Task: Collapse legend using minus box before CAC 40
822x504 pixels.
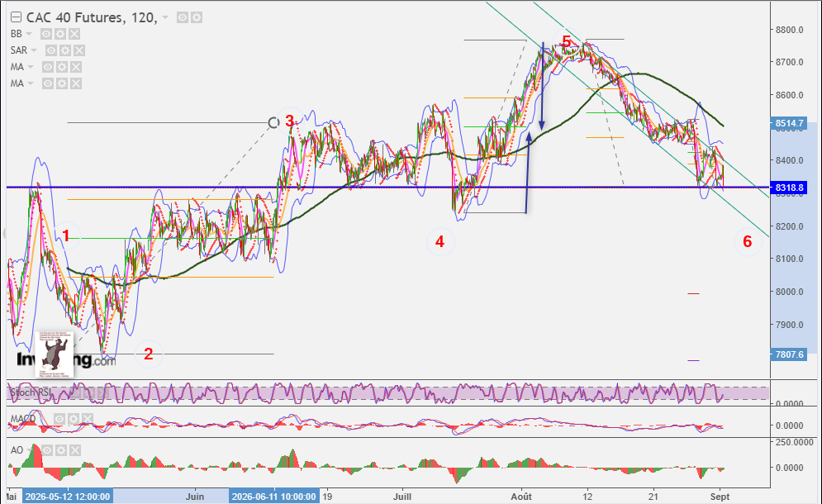Action: click(17, 18)
